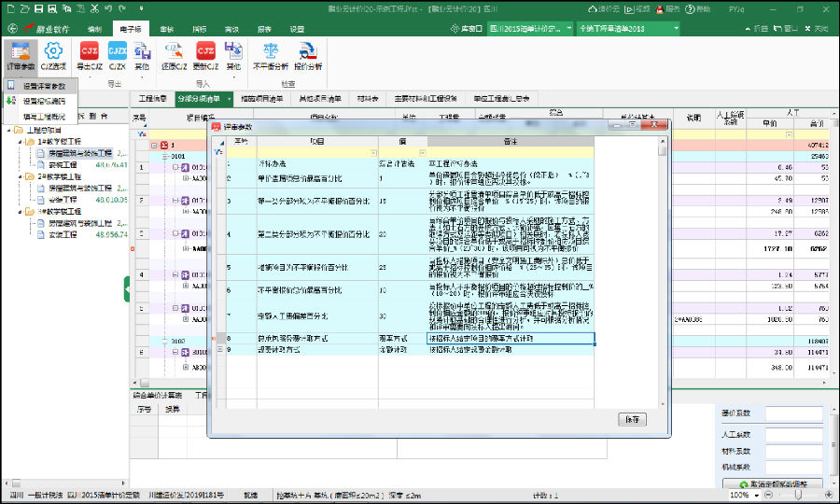Switch to the 报表 ribbon tab

pos(264,29)
